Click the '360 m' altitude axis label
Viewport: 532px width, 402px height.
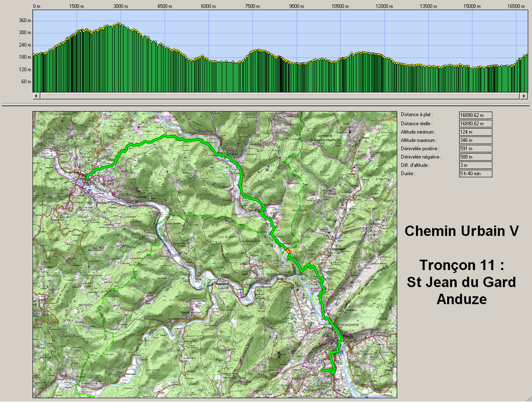pyautogui.click(x=25, y=20)
